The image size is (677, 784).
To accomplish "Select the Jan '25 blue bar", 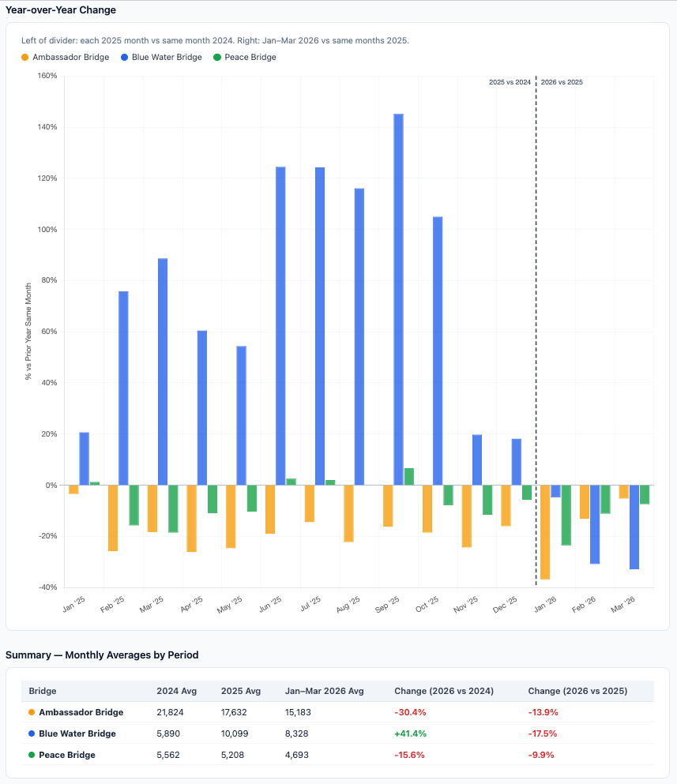I will click(x=84, y=459).
